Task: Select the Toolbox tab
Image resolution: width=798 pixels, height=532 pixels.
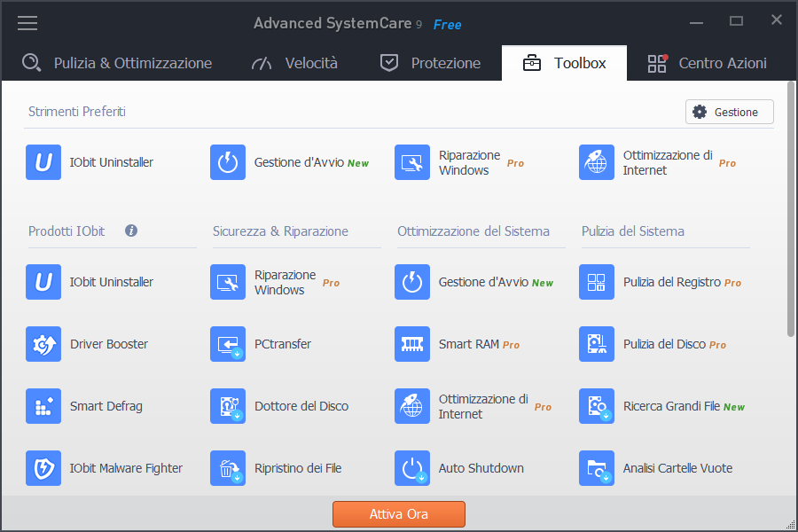Action: coord(565,63)
